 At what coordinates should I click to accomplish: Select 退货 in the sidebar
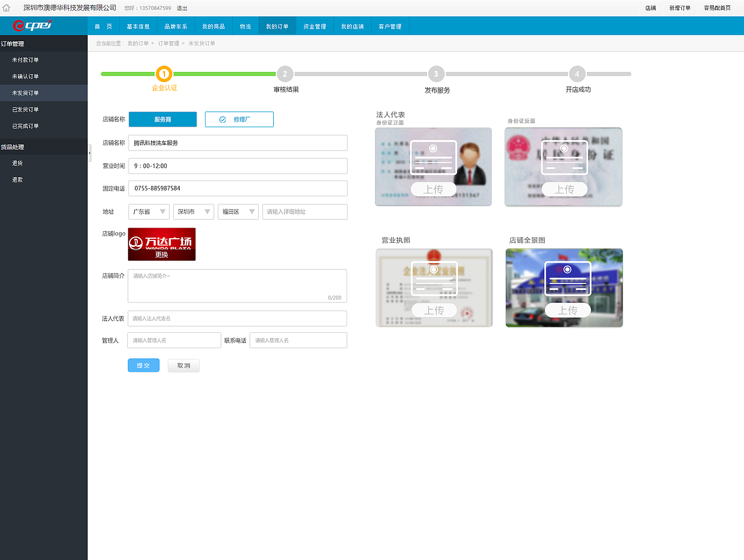(x=44, y=163)
